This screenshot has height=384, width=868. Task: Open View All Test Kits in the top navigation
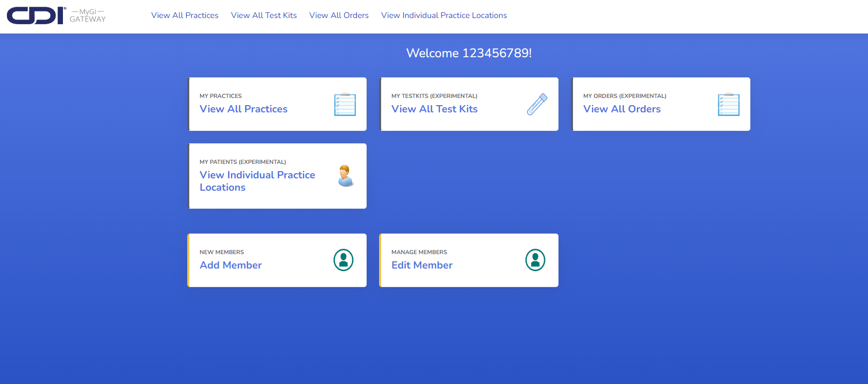(x=264, y=15)
